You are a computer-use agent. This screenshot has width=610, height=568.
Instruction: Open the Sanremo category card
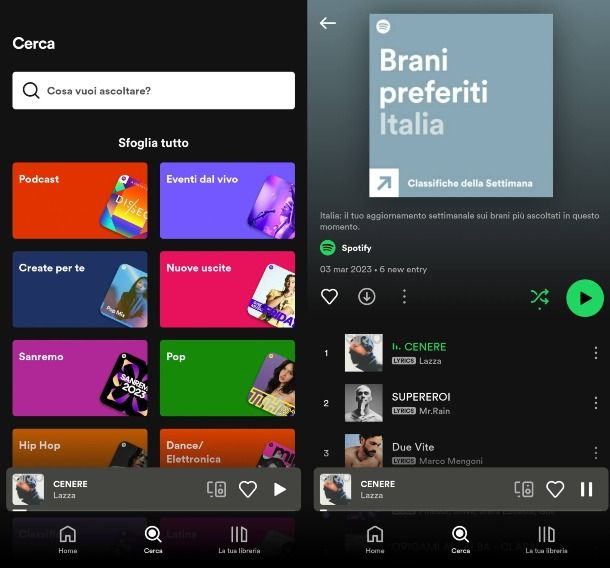(80, 378)
